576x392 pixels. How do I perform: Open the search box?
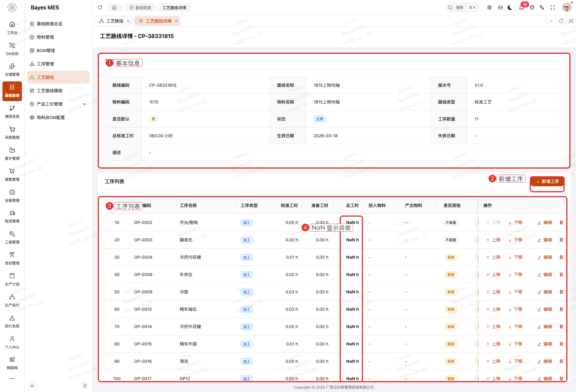(x=462, y=8)
